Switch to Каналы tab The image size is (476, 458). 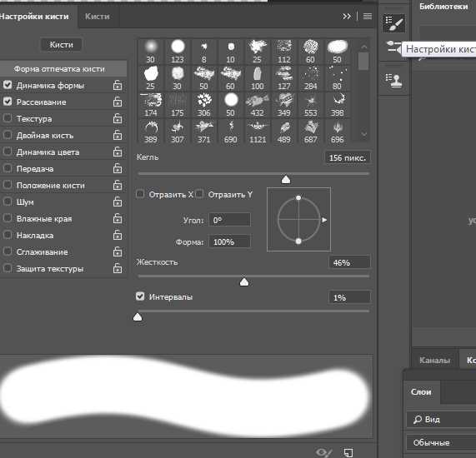[434, 360]
